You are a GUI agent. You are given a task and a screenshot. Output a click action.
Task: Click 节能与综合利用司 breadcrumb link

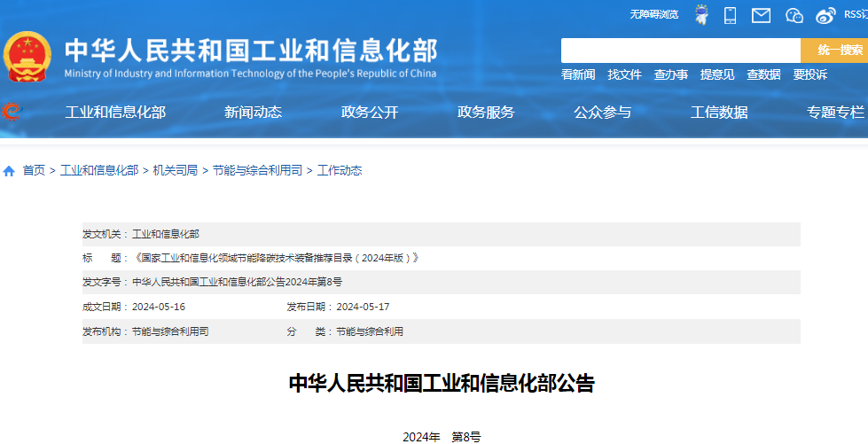[257, 170]
